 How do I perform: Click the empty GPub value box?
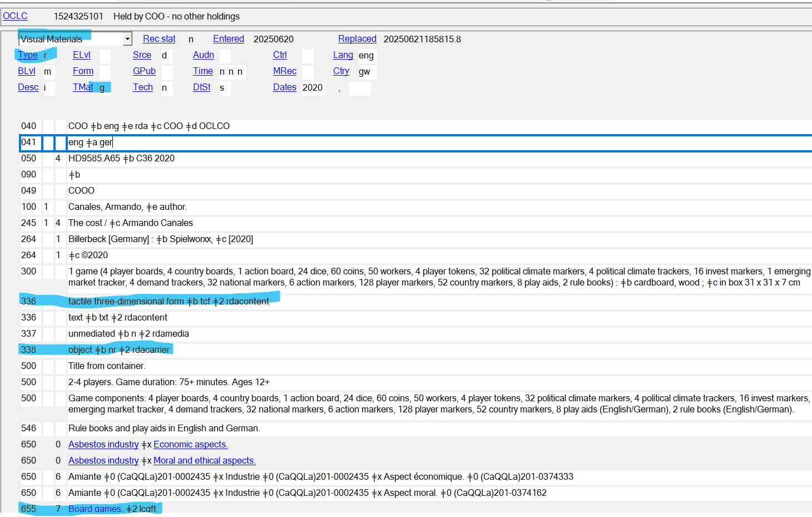click(167, 72)
